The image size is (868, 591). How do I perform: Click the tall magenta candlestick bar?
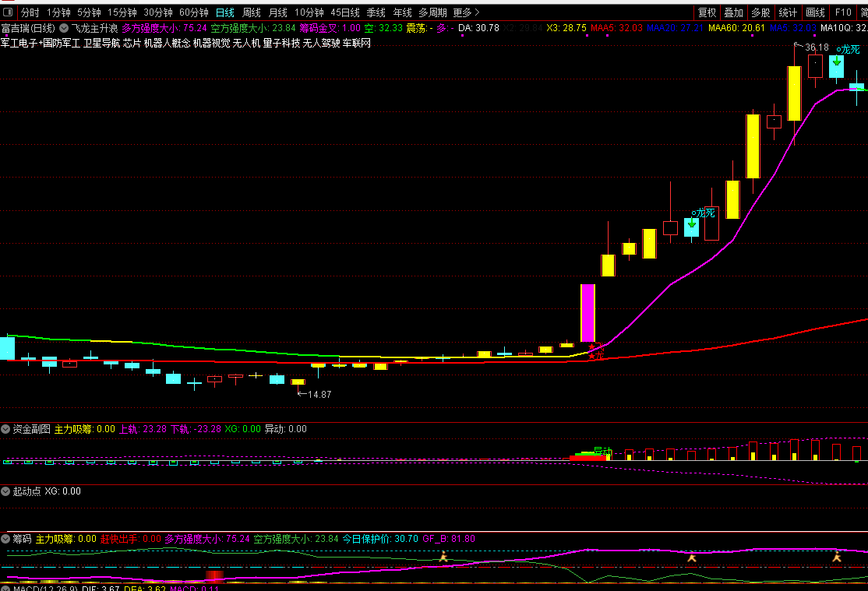[x=587, y=312]
